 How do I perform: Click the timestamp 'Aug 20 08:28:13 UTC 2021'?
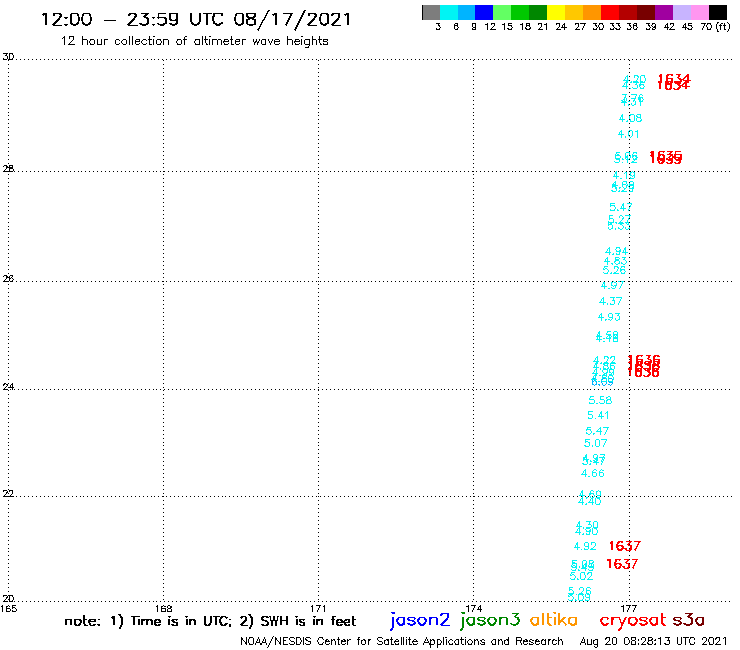click(653, 641)
